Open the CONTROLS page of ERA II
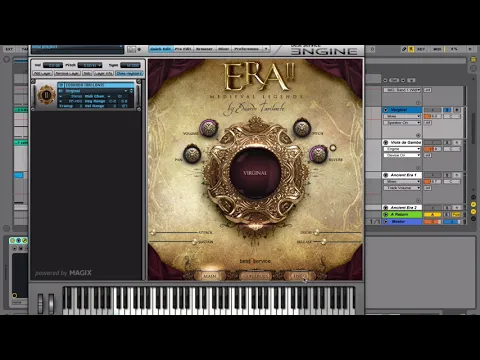The image size is (480, 360). point(255,276)
